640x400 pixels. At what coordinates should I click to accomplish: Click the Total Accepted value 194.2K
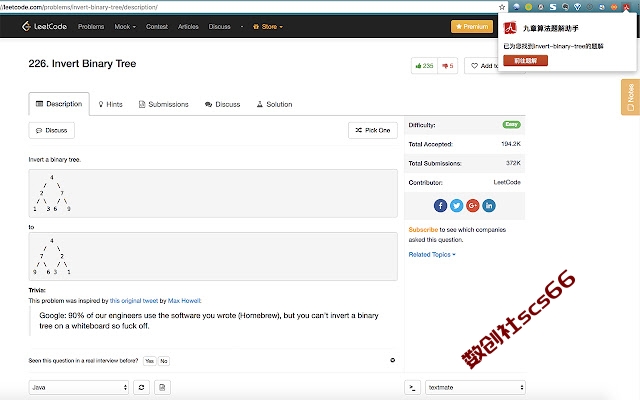511,144
